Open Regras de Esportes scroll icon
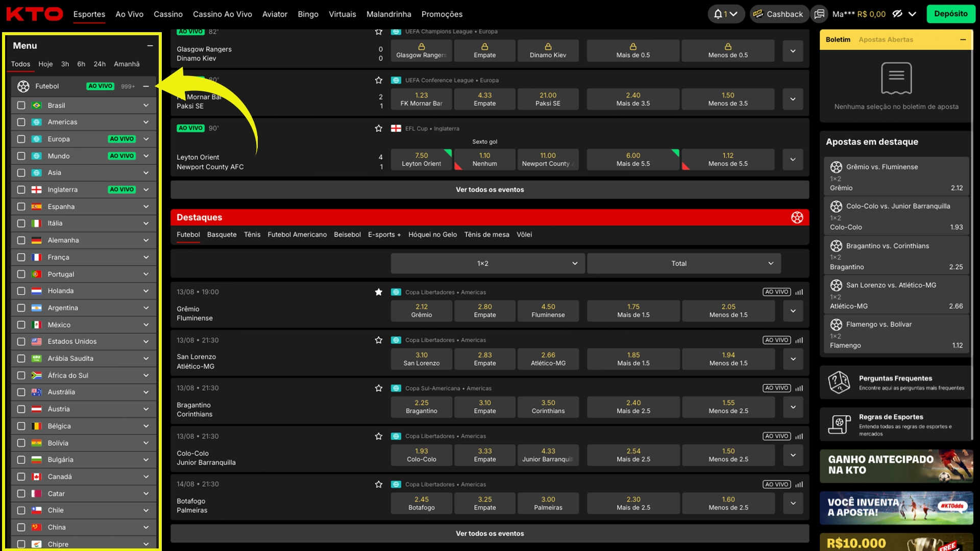The width and height of the screenshot is (980, 551). click(x=839, y=423)
